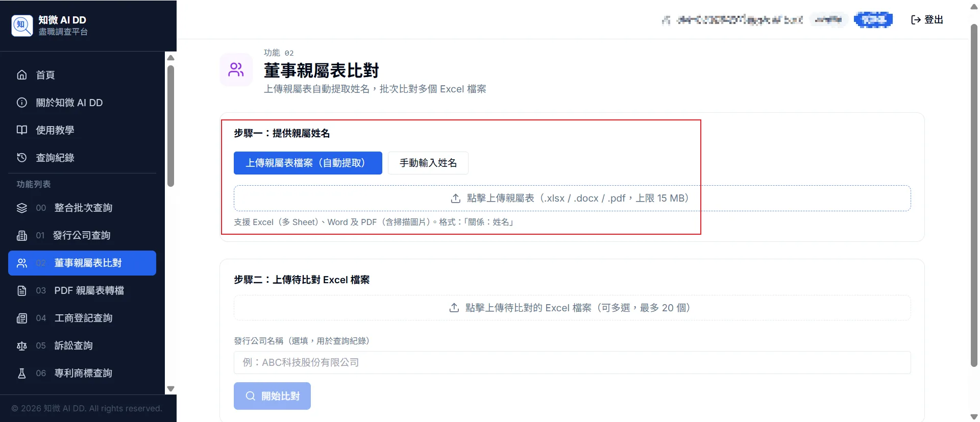This screenshot has height=422, width=980.
Task: Click the page heading 董事親屬表比對
Action: coord(321,70)
